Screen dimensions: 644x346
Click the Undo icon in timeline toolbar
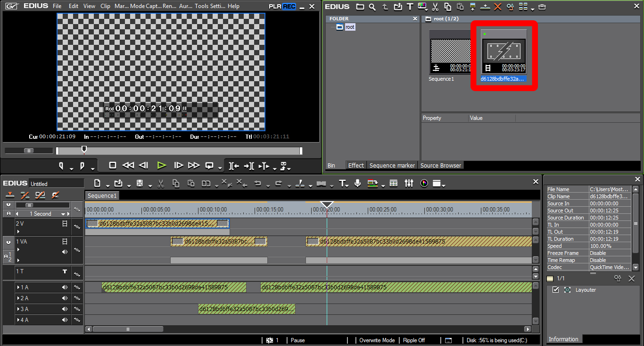click(257, 183)
